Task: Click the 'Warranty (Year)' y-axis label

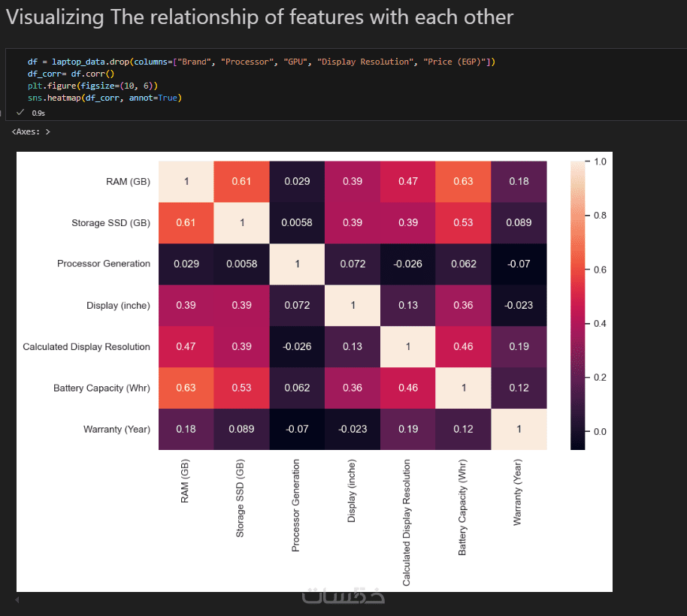Action: pos(117,429)
